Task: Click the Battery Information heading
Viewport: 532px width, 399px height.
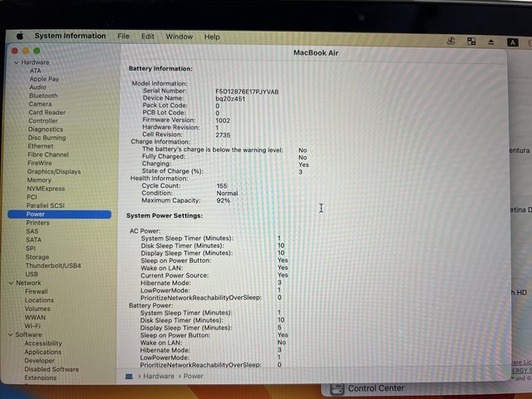Action: click(160, 68)
